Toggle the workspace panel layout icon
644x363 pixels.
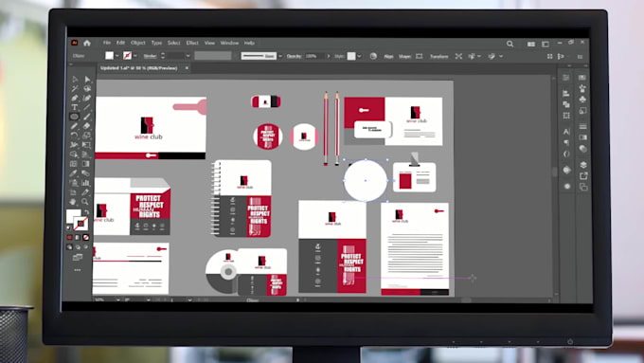(x=546, y=44)
